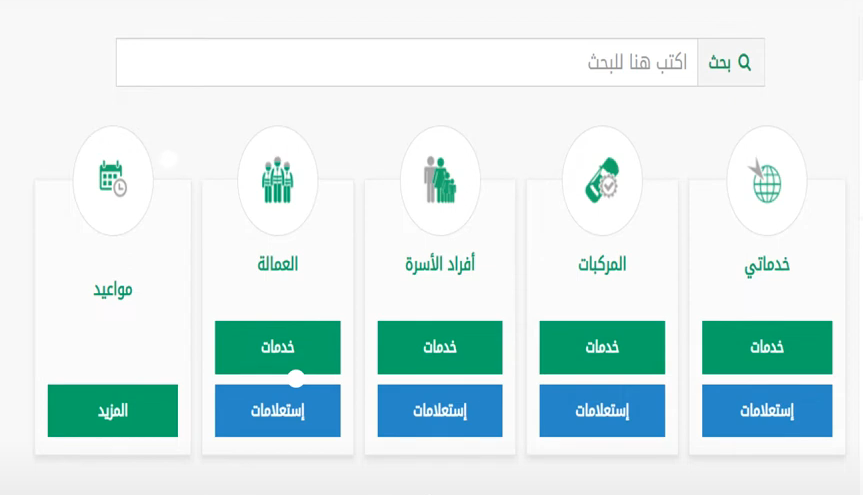Click the appointments (مواعيد) calendar icon
Screen dimensions: 863x495
tap(113, 181)
